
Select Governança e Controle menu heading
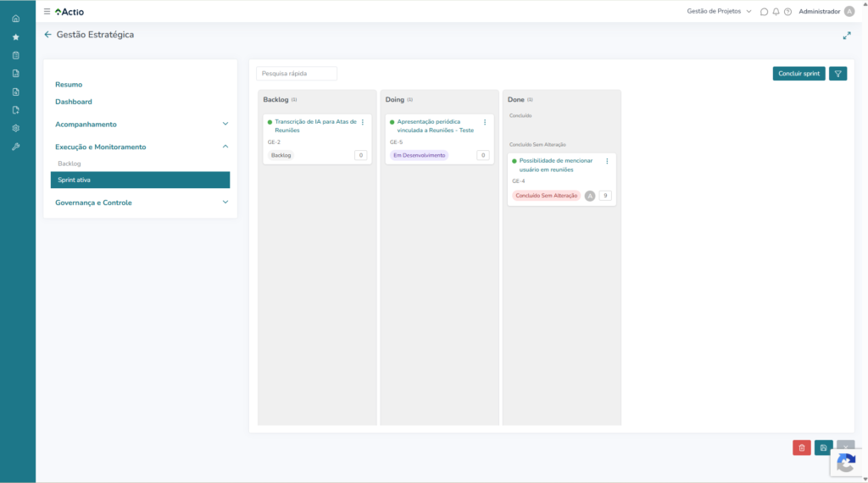[x=93, y=203]
